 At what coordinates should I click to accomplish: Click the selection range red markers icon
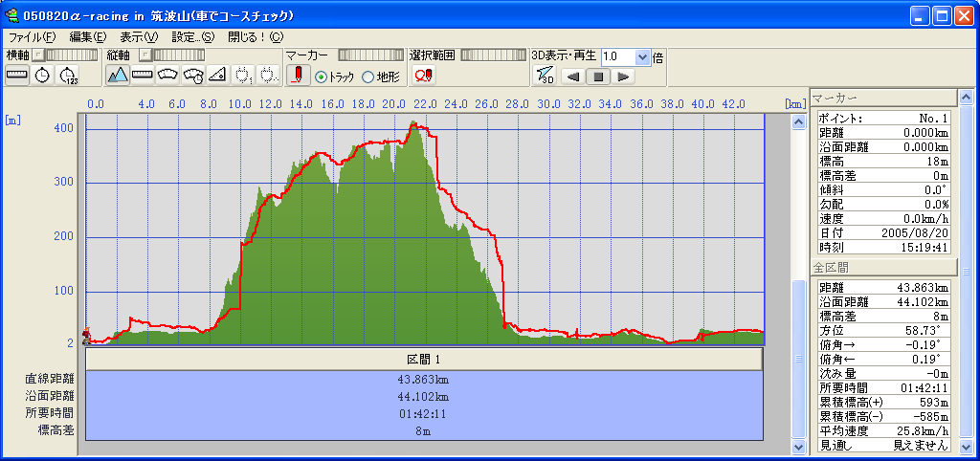(423, 76)
